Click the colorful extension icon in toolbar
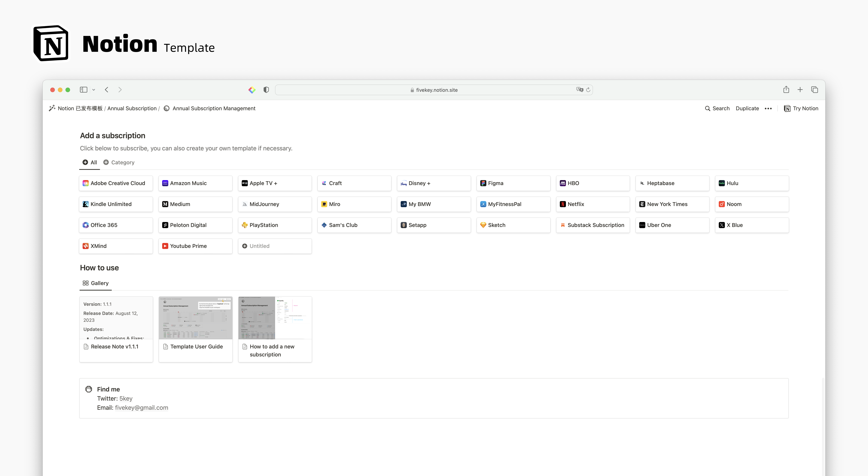Screen dimensions: 868x476 [x=252, y=90]
